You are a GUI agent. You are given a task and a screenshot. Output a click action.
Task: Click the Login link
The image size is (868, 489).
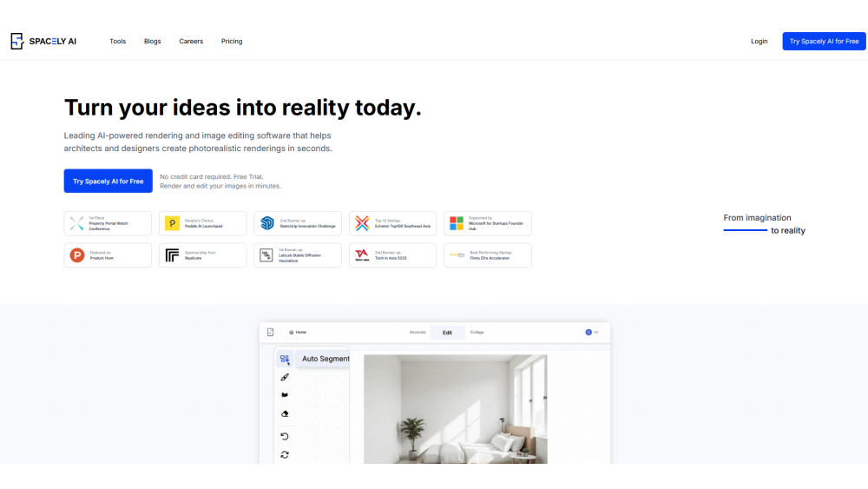coord(759,42)
